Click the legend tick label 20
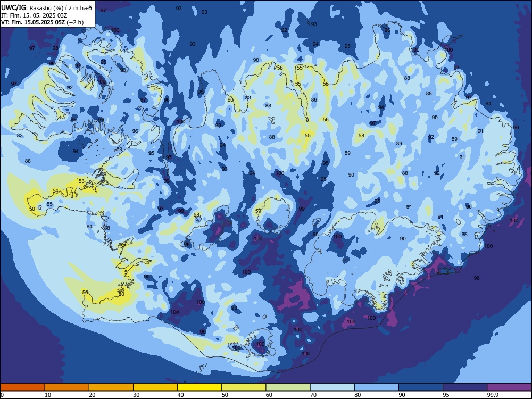This screenshot has height=399, width=532. coord(92,395)
